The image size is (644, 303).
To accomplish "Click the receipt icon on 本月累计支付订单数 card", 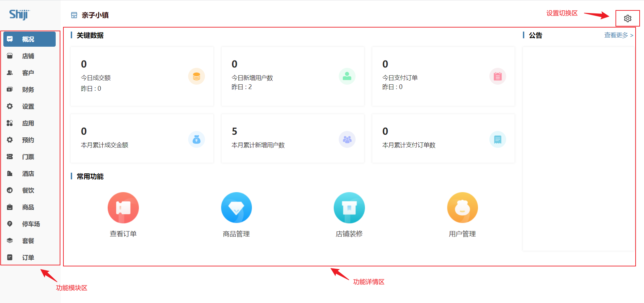I will tap(498, 139).
